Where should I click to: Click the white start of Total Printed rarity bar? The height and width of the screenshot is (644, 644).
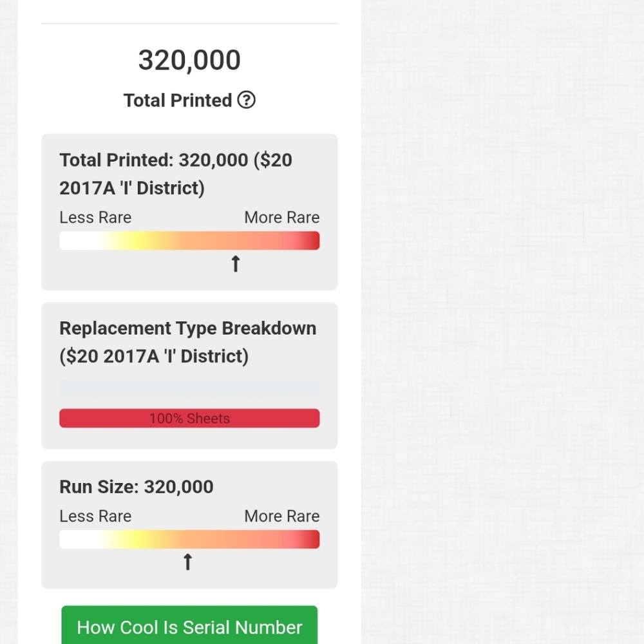[78, 241]
